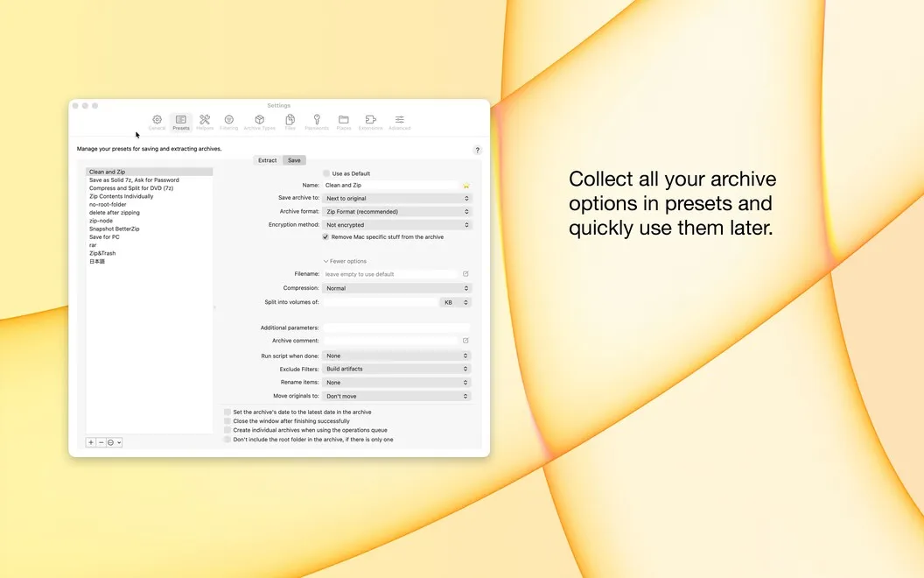Select the Zip&Trash preset
The width and height of the screenshot is (924, 578).
tap(149, 253)
